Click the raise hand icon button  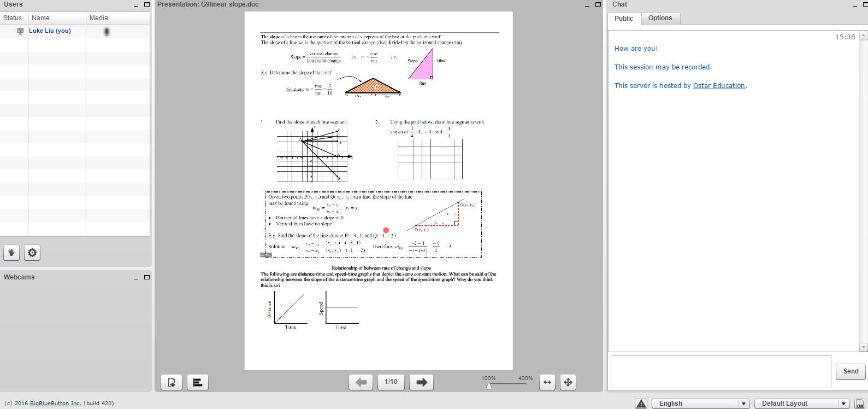11,253
